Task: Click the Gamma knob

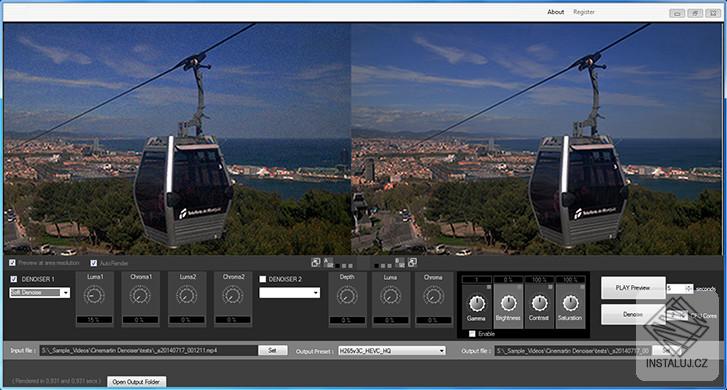Action: [x=477, y=304]
